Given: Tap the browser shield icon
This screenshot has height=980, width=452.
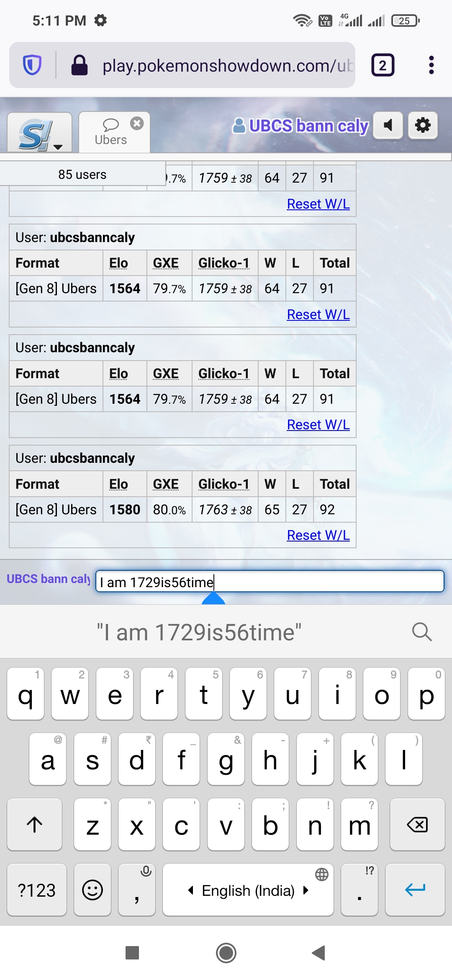Looking at the screenshot, I should click(x=32, y=65).
